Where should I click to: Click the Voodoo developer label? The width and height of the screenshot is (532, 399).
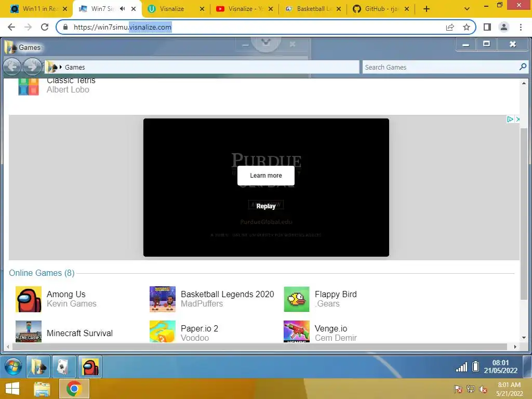[195, 338]
